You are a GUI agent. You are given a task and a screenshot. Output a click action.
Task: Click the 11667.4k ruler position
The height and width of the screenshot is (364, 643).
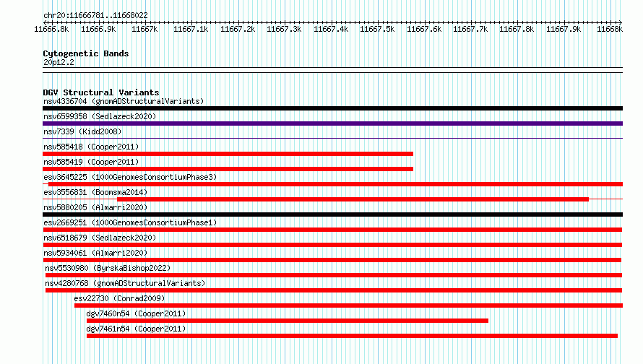331,29
